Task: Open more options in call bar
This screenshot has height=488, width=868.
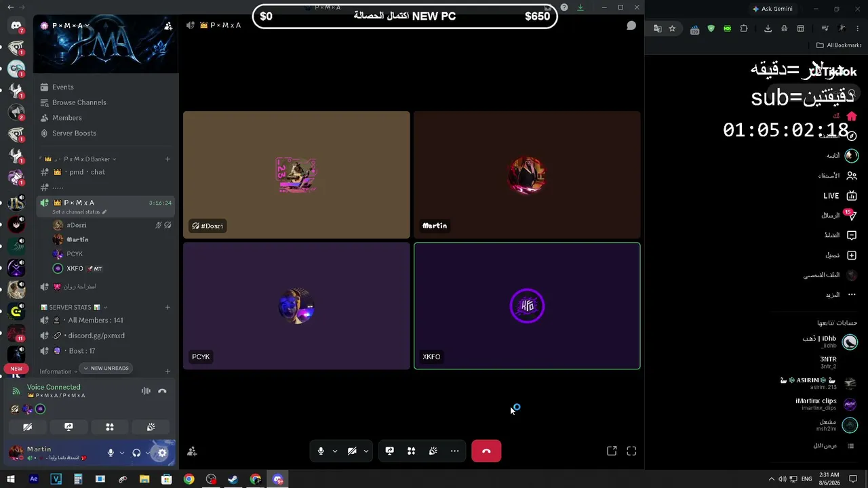Action: 455,451
